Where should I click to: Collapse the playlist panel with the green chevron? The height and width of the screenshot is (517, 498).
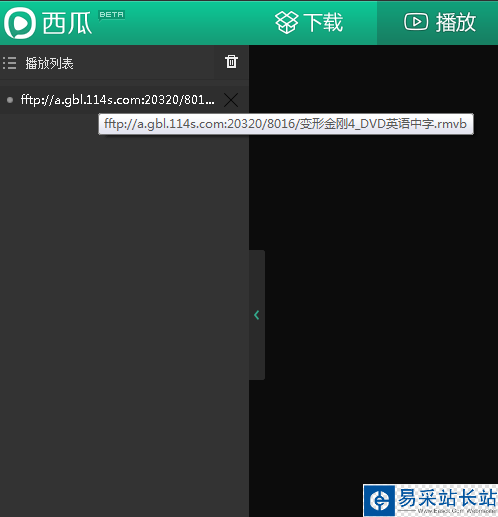(x=257, y=315)
